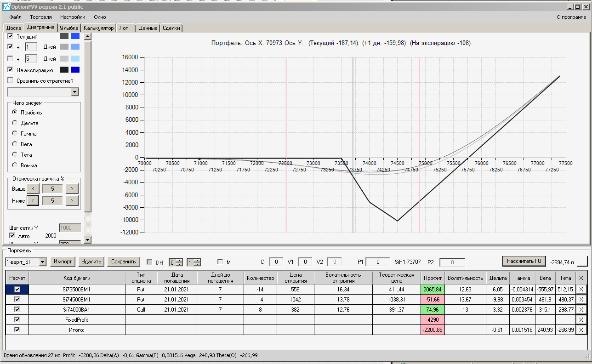The image size is (592, 364).
Task: Open the Торговля menu
Action: [41, 17]
